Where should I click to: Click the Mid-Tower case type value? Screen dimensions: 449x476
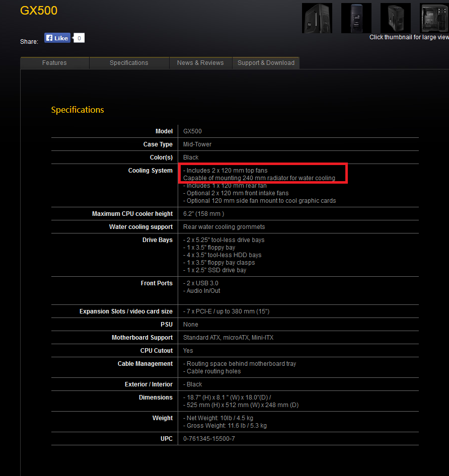197,144
